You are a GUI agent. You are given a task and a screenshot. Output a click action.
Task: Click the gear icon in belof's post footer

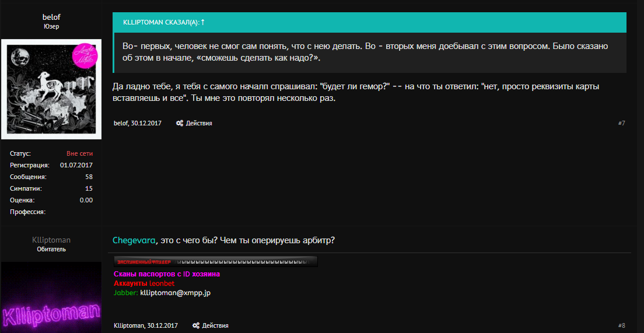pyautogui.click(x=180, y=124)
